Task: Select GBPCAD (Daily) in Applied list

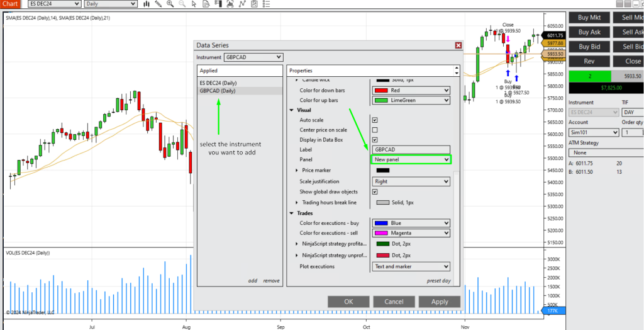Action: pos(218,91)
